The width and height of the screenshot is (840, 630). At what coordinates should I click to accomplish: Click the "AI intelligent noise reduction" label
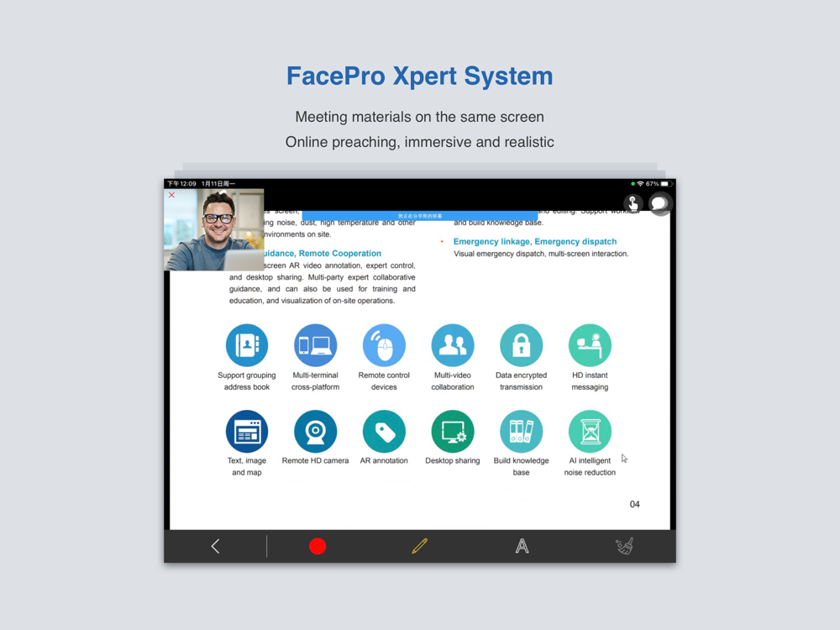point(590,466)
